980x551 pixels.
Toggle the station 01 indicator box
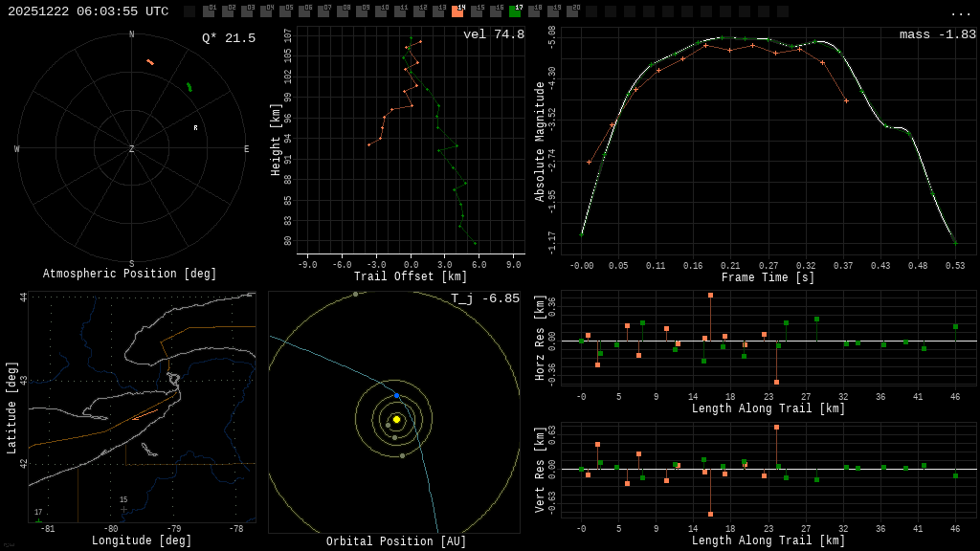tap(209, 11)
